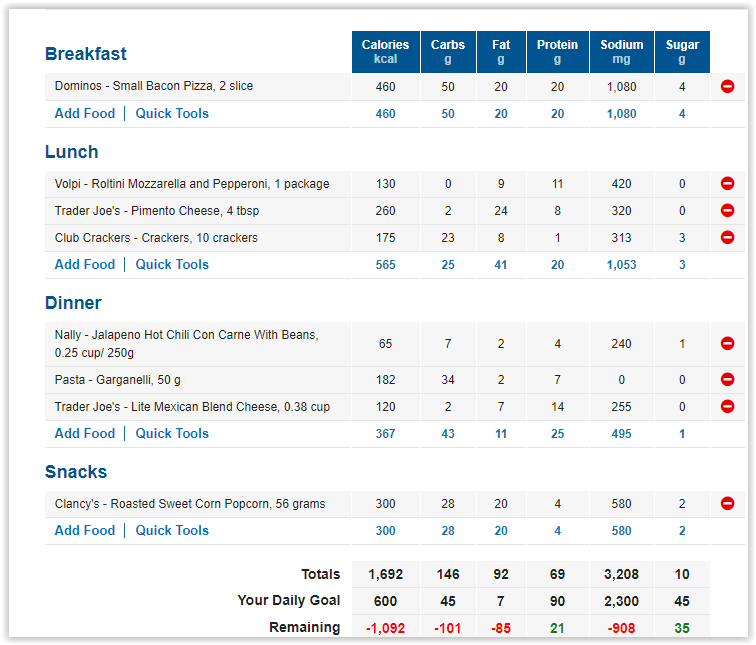Add Food to Breakfast
Screen dimensions: 756x645
85,114
